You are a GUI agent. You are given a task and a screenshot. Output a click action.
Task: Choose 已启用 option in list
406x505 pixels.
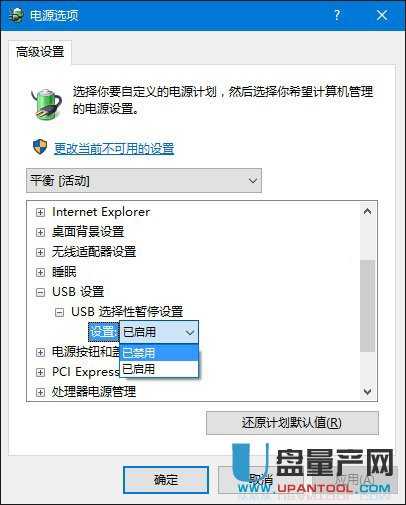tap(159, 369)
